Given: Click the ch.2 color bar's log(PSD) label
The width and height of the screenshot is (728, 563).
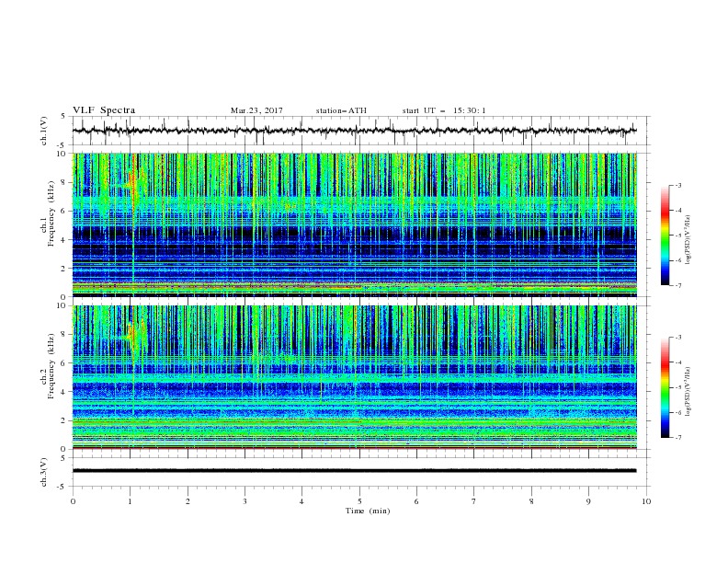Looking at the screenshot, I should pyautogui.click(x=689, y=391).
